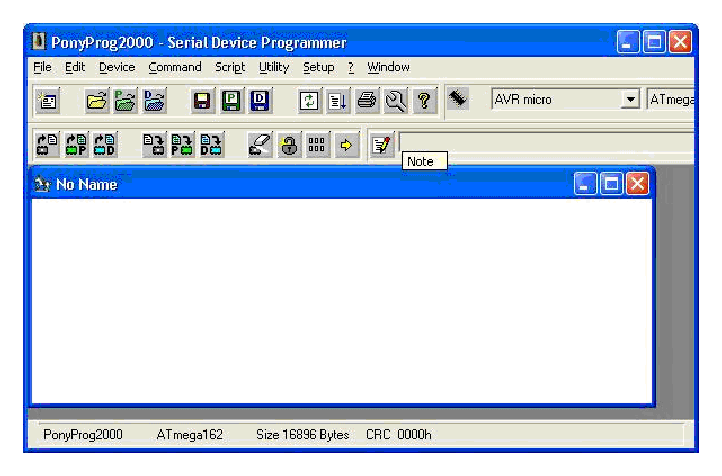Click Write Data memory icon with D

click(212, 145)
